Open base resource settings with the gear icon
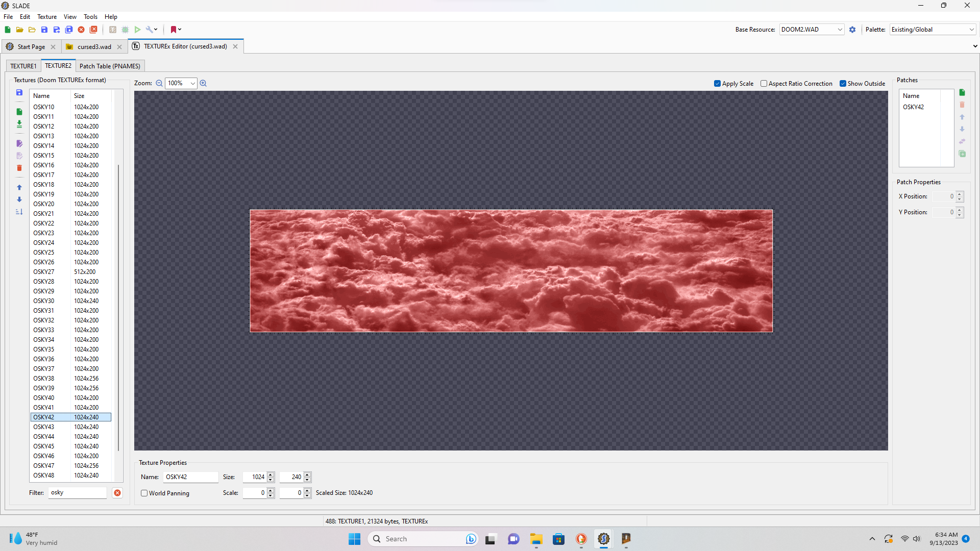The height and width of the screenshot is (551, 980). (x=852, y=30)
